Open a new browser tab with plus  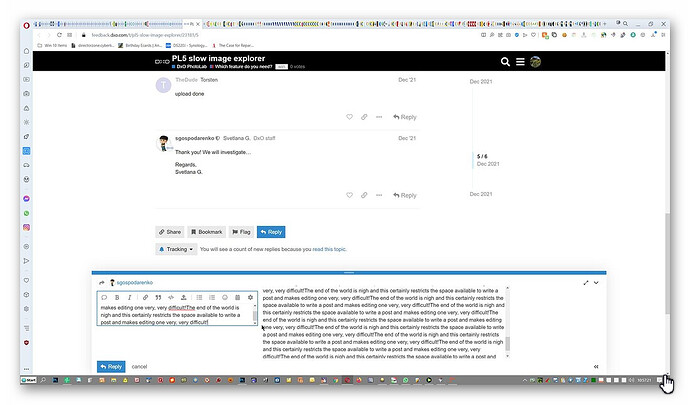(605, 24)
